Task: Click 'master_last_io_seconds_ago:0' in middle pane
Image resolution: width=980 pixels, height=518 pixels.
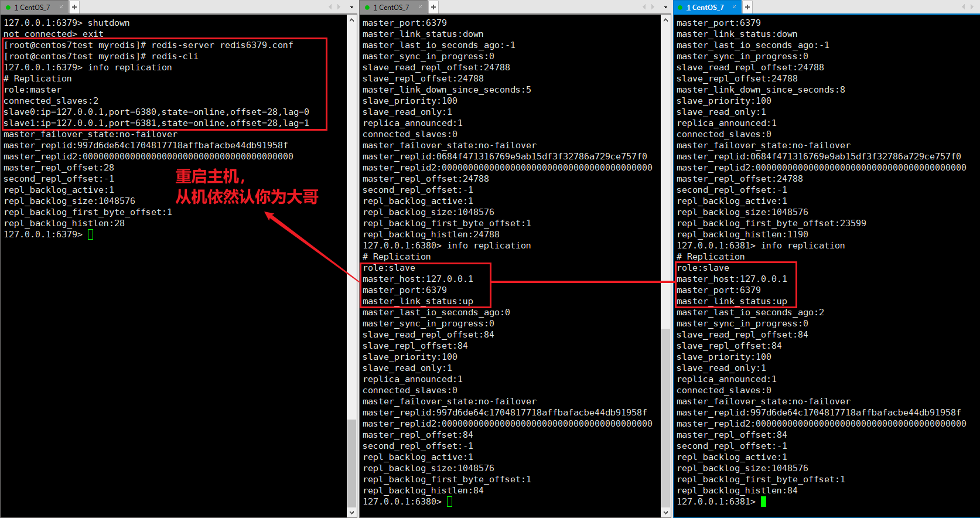Action: (436, 312)
